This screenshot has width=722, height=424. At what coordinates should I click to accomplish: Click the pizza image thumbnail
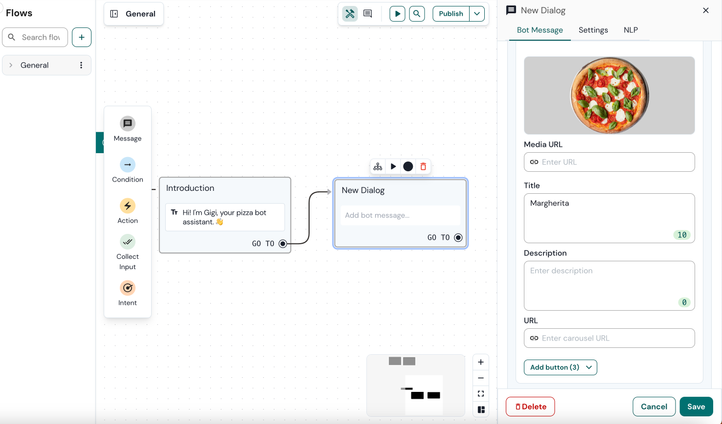coord(609,95)
